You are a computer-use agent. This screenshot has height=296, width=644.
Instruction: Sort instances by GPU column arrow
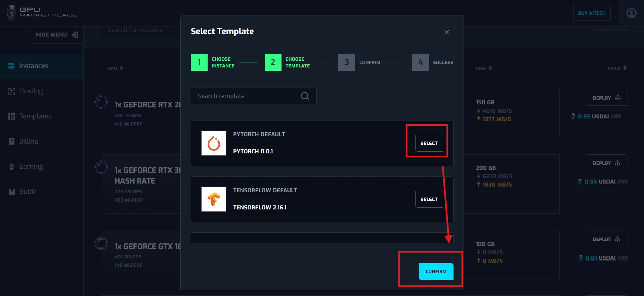(121, 68)
